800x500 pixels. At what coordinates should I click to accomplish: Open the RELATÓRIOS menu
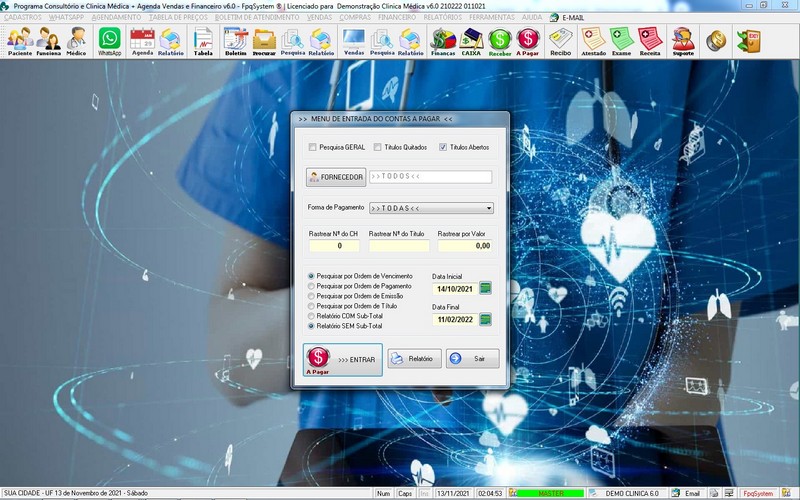(444, 18)
